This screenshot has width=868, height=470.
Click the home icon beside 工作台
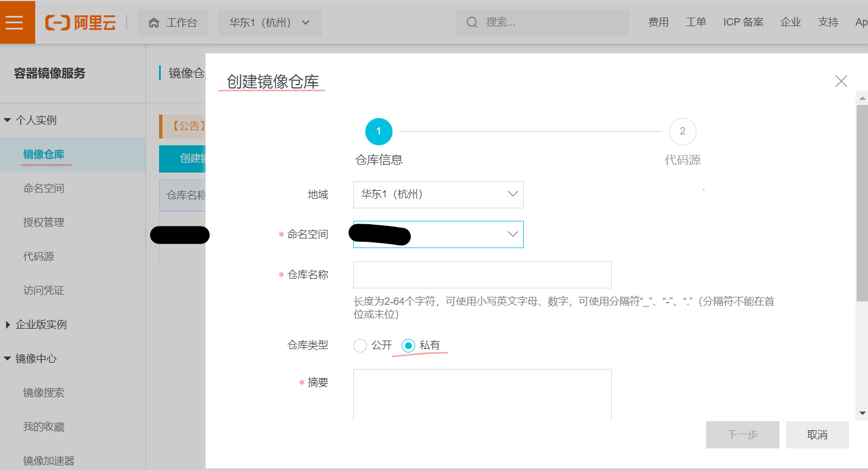[153, 23]
